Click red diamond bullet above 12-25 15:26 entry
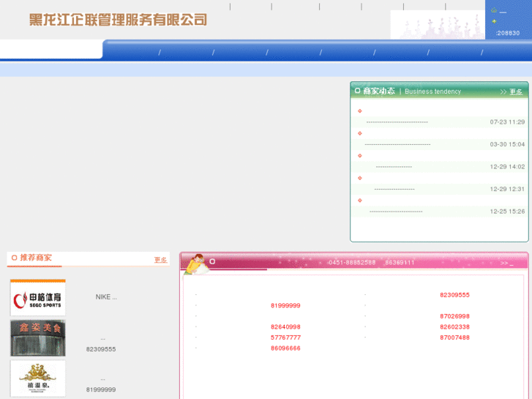 (x=360, y=200)
